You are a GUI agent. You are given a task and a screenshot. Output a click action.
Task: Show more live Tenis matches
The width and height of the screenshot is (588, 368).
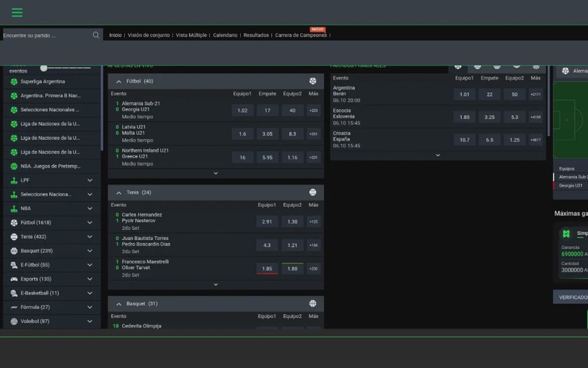(x=216, y=285)
